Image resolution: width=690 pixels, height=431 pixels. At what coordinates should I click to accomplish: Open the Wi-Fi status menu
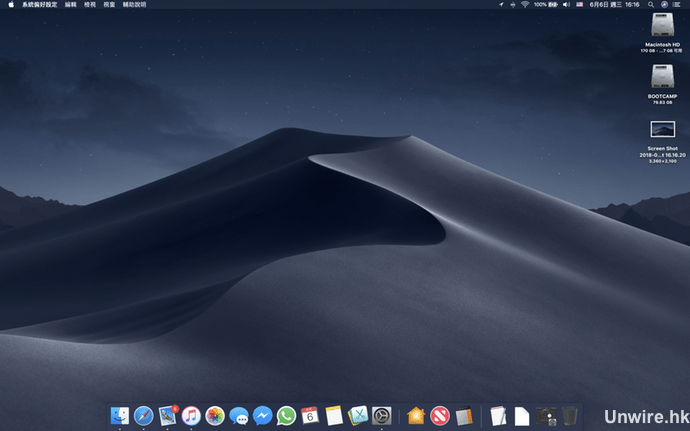[525, 4]
